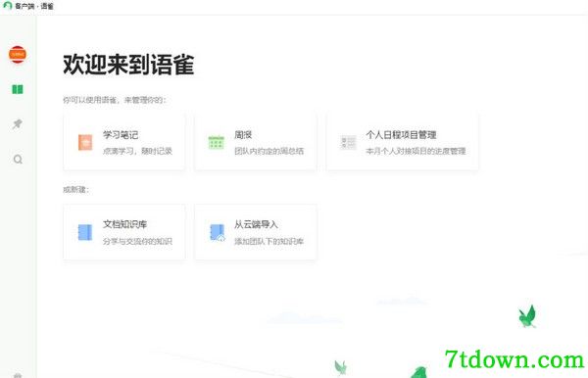Create a new 文档知识库
This screenshot has height=378, width=588.
click(x=124, y=224)
